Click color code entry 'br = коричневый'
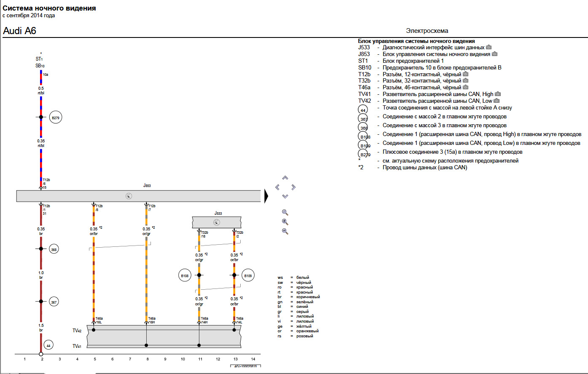588x374 pixels. click(x=298, y=297)
